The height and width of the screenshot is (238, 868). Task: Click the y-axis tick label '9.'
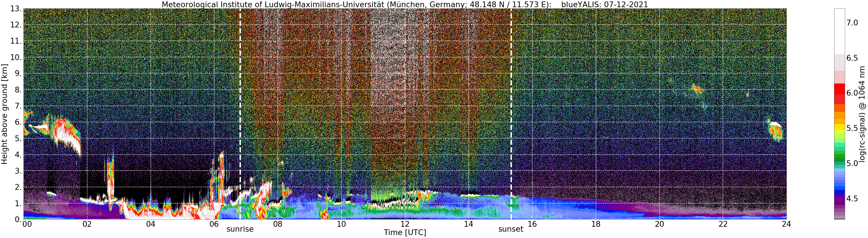tap(18, 74)
